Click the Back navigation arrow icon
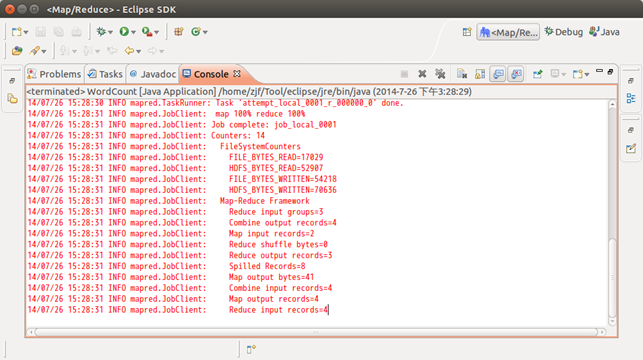Screen dimensions: 643x360 [x=130, y=51]
